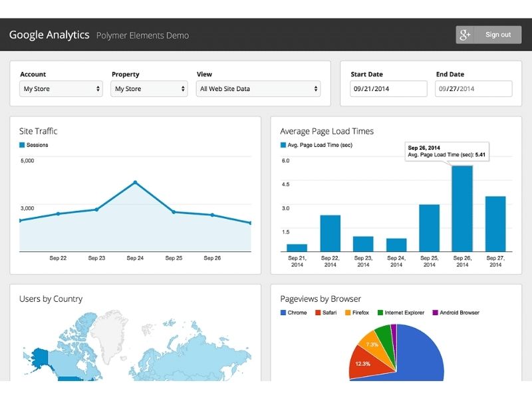Click Alaska on the country map

(x=40, y=360)
